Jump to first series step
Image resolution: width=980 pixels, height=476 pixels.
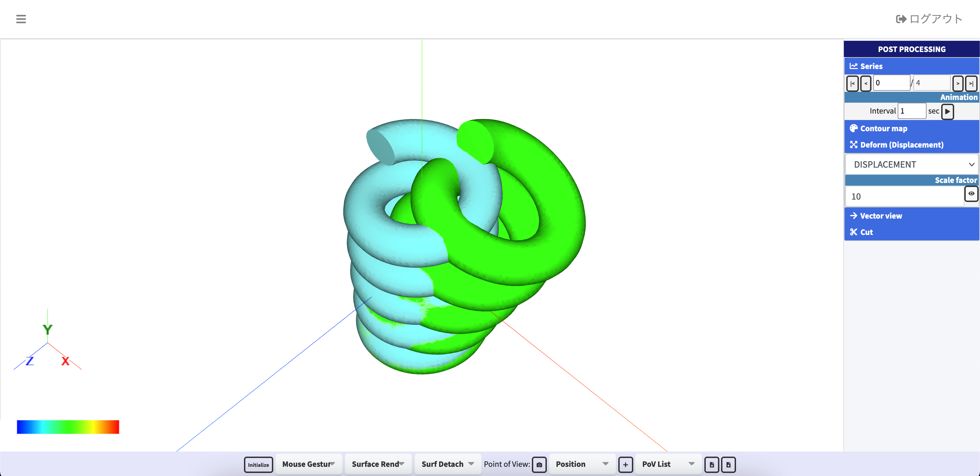tap(852, 83)
